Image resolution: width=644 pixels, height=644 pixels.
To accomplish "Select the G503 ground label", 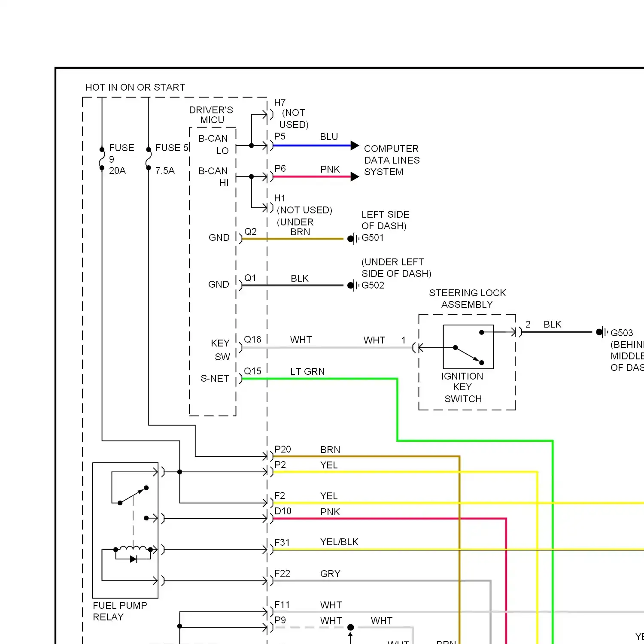I will pyautogui.click(x=622, y=333).
